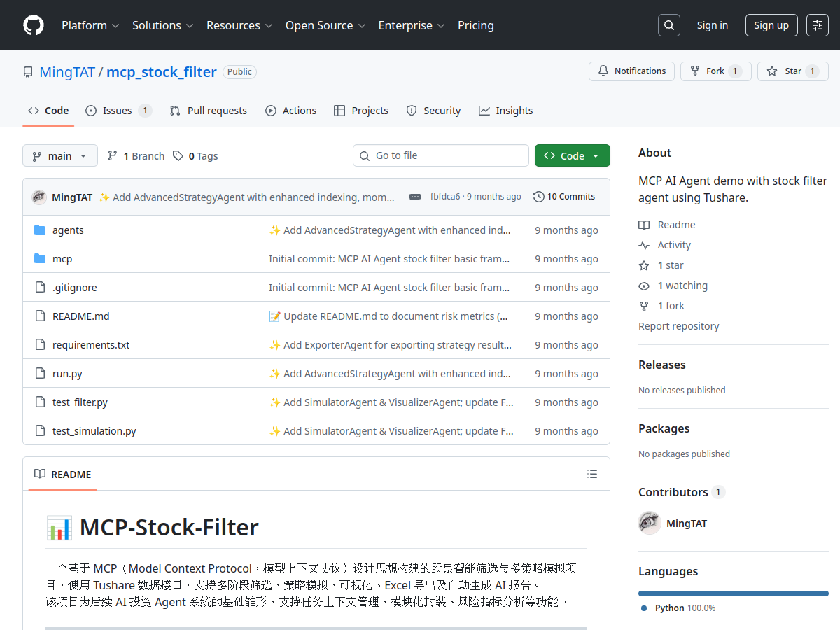Viewport: 840px width, 630px height.
Task: Click the Python language color bar
Action: (x=733, y=592)
